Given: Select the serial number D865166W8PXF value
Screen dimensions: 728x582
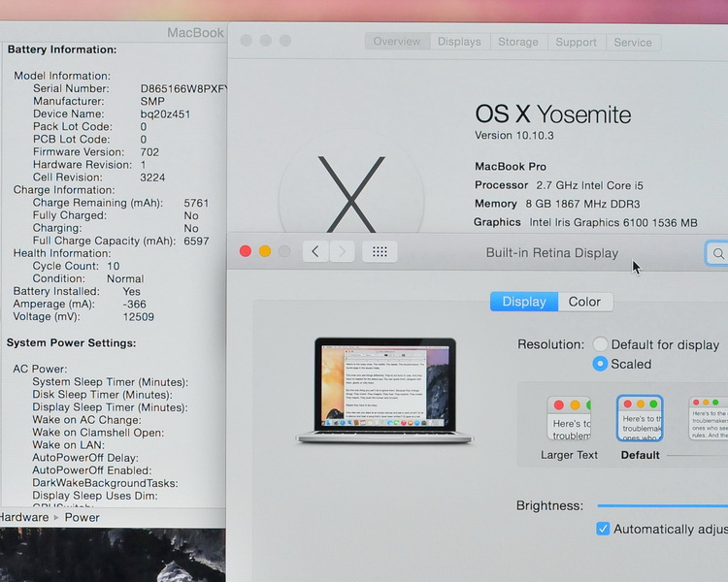Looking at the screenshot, I should pos(183,88).
